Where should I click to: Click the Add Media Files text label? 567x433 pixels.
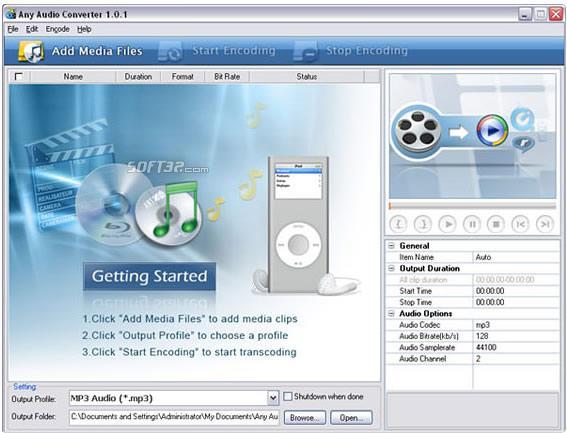(x=97, y=51)
